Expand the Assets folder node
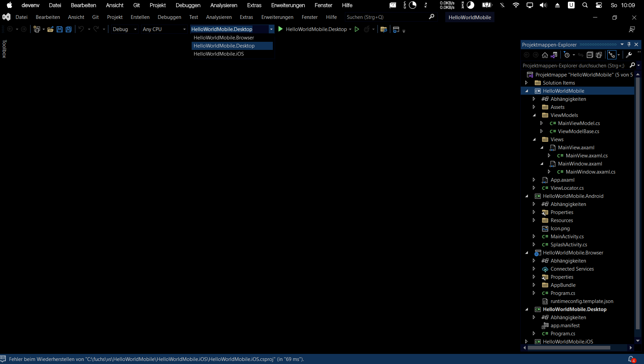 [534, 107]
